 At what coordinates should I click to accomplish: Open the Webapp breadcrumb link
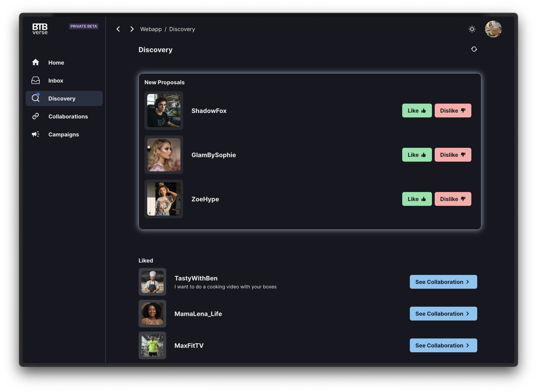click(151, 29)
